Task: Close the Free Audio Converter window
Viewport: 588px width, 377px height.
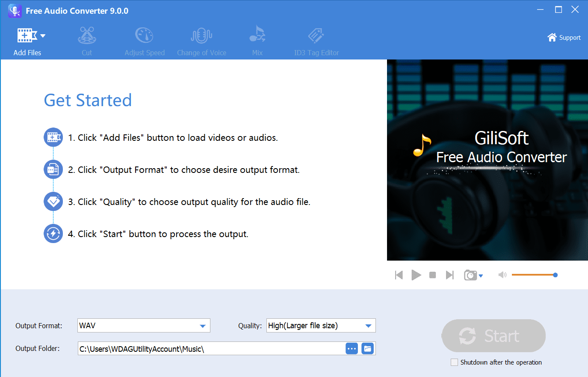Action: pos(575,10)
